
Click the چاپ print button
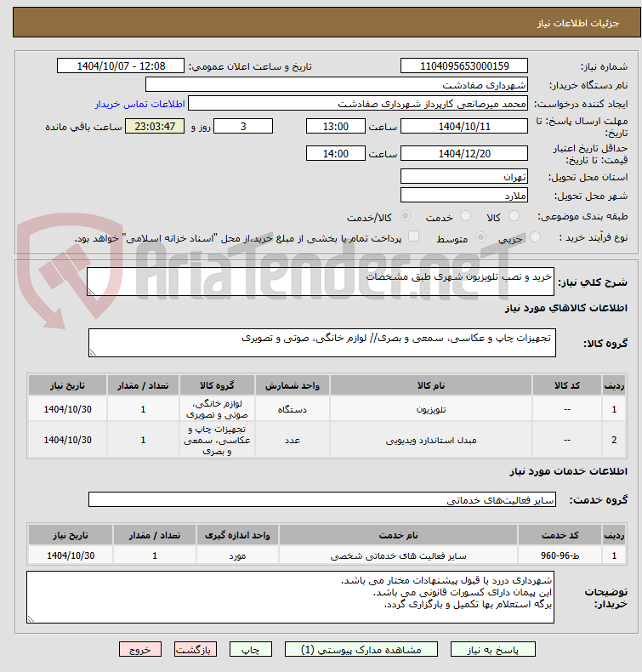coord(251,649)
